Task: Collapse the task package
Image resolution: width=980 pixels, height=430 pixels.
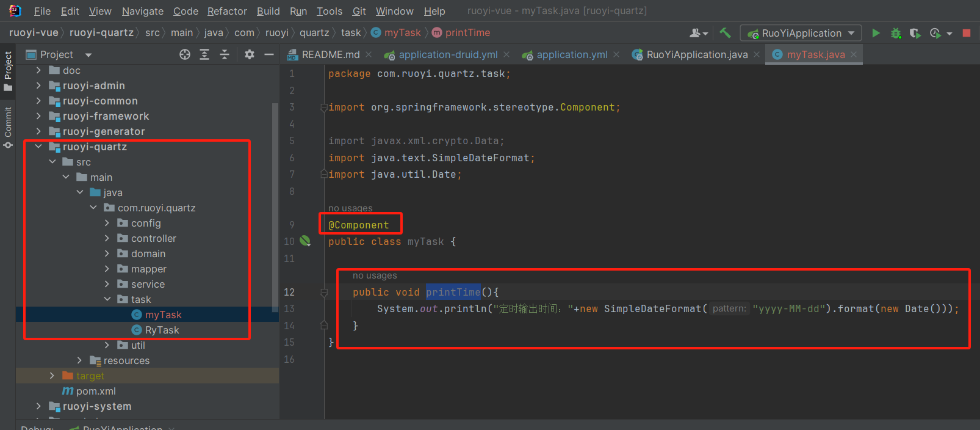Action: pos(107,299)
